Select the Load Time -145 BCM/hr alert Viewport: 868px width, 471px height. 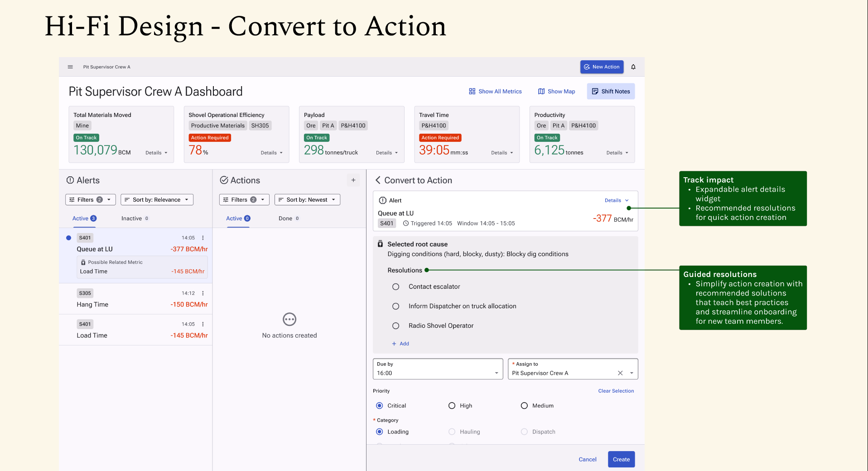[x=135, y=330]
